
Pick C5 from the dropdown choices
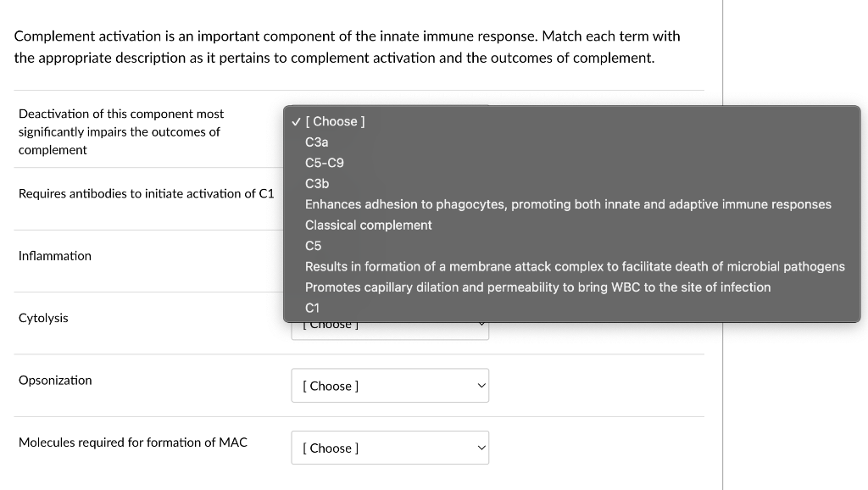tap(311, 245)
